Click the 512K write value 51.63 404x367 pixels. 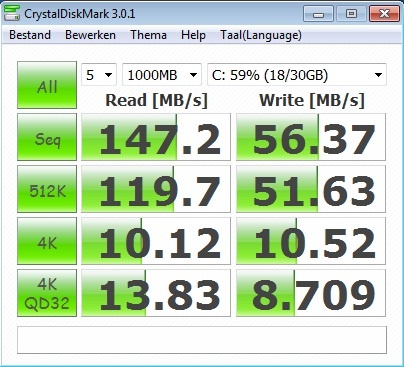point(311,189)
